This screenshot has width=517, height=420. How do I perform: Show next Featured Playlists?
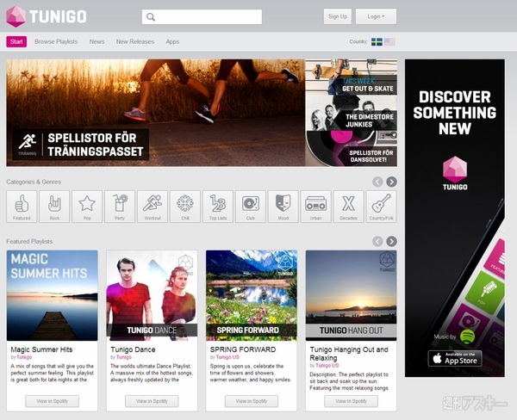[x=391, y=242]
